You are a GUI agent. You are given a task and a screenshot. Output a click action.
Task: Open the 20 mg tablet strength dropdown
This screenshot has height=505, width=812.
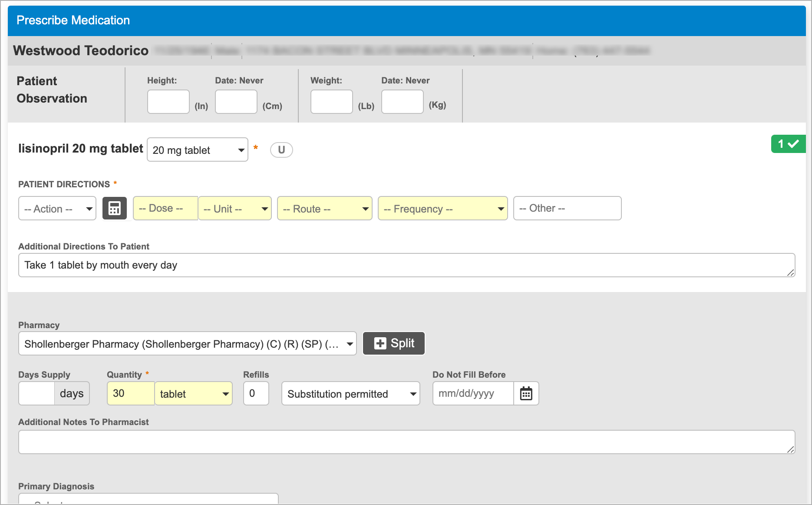[198, 150]
